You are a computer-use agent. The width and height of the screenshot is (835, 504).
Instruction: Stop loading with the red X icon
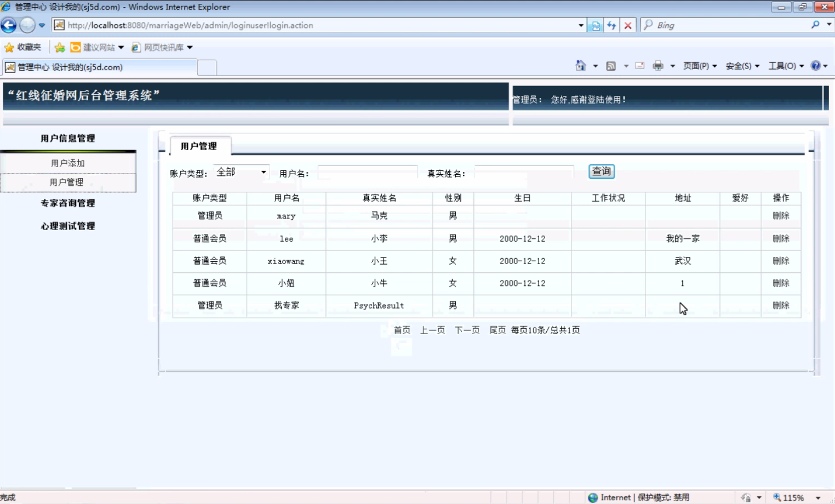tap(628, 25)
